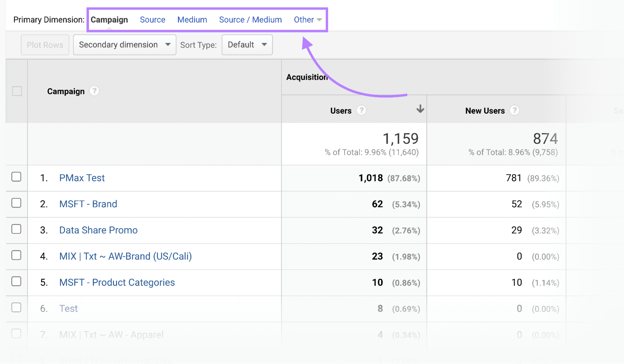Viewport: 624px width, 364px height.
Task: Show help tooltip for Users metric
Action: 361,111
